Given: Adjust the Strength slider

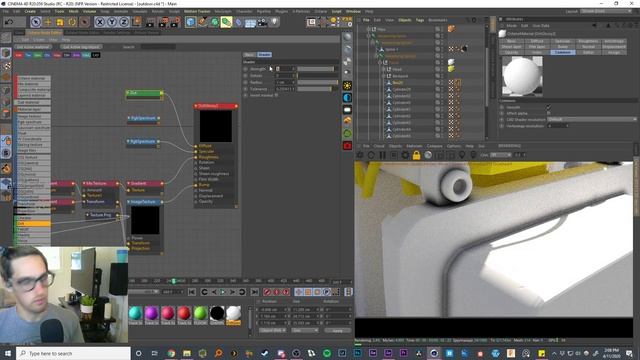Looking at the screenshot, I should point(317,69).
